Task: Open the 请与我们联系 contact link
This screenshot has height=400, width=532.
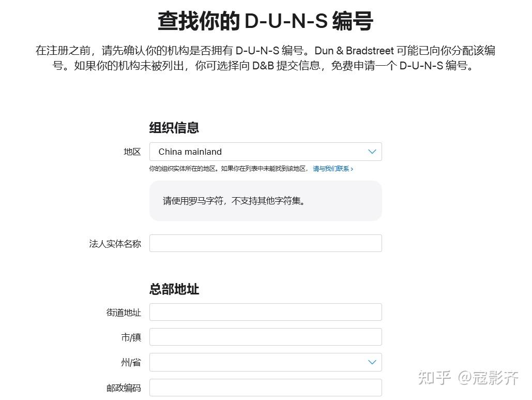Action: point(332,169)
